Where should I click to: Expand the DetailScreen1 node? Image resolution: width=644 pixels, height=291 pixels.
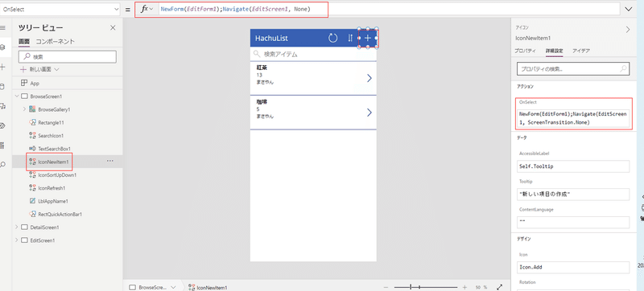16,227
